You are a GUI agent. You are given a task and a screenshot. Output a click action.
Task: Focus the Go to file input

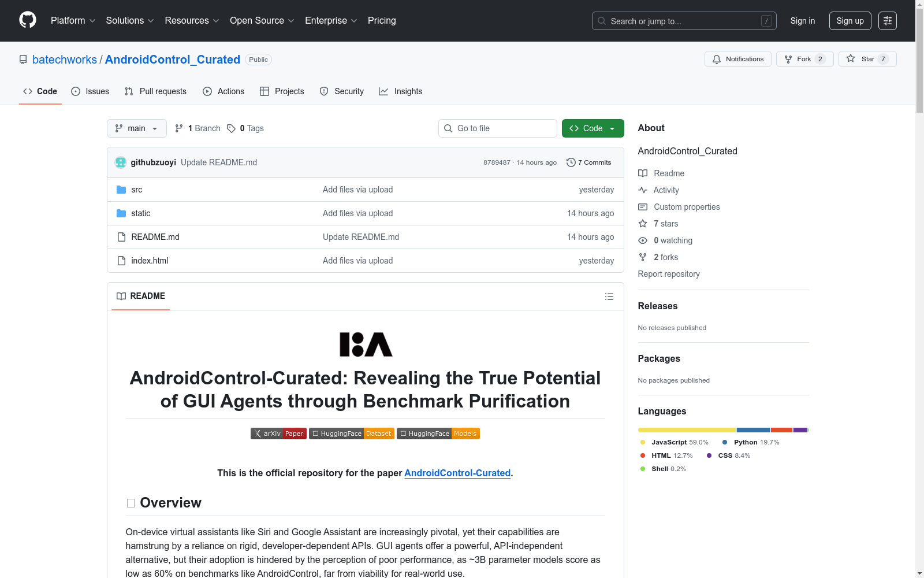coord(498,128)
